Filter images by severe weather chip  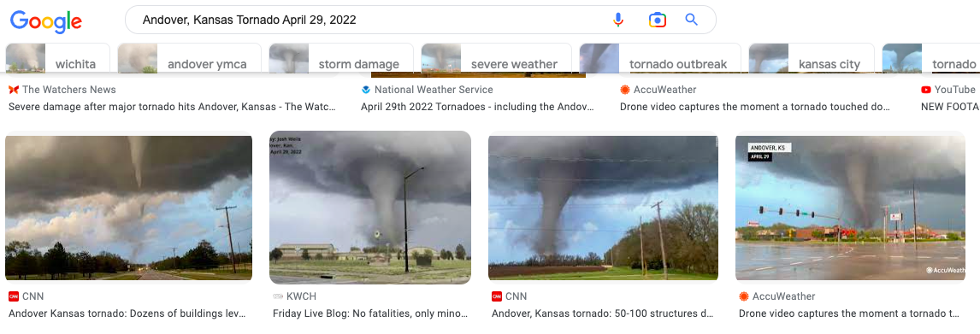point(496,60)
